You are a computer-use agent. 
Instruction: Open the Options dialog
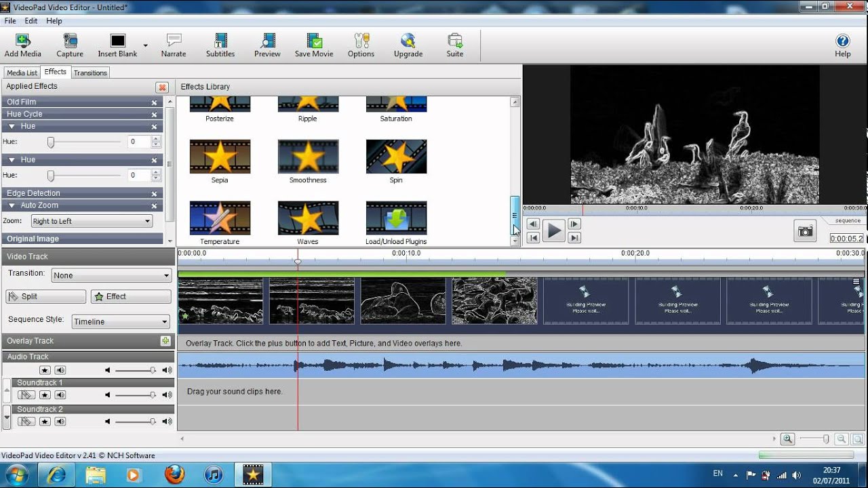361,45
